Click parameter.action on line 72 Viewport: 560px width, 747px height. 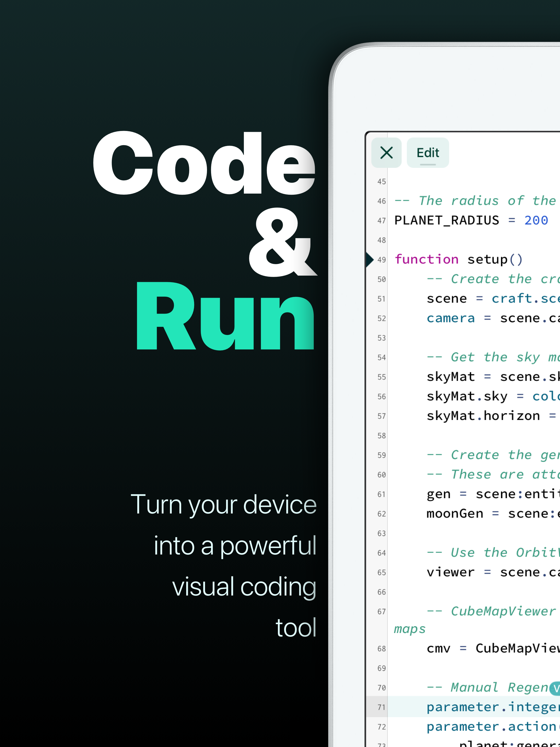[491, 726]
